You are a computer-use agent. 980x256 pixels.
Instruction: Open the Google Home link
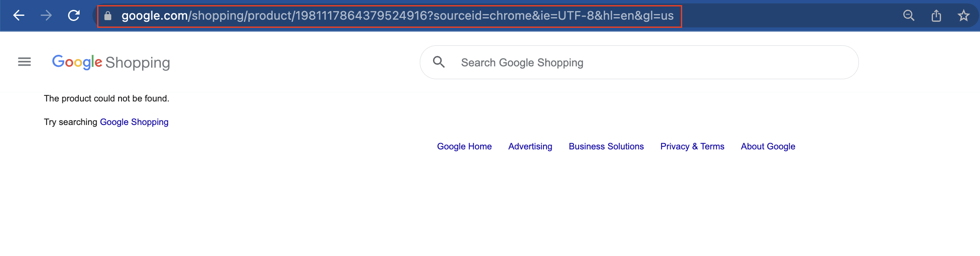464,146
